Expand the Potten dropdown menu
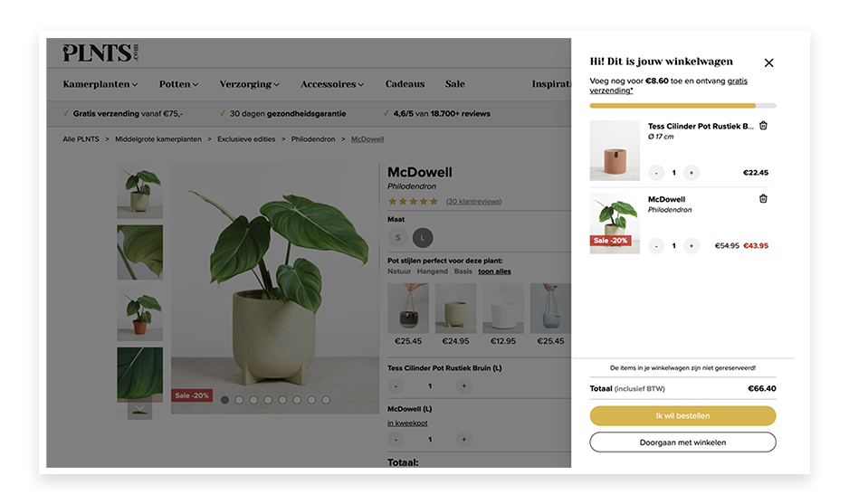The width and height of the screenshot is (849, 504). click(x=178, y=84)
